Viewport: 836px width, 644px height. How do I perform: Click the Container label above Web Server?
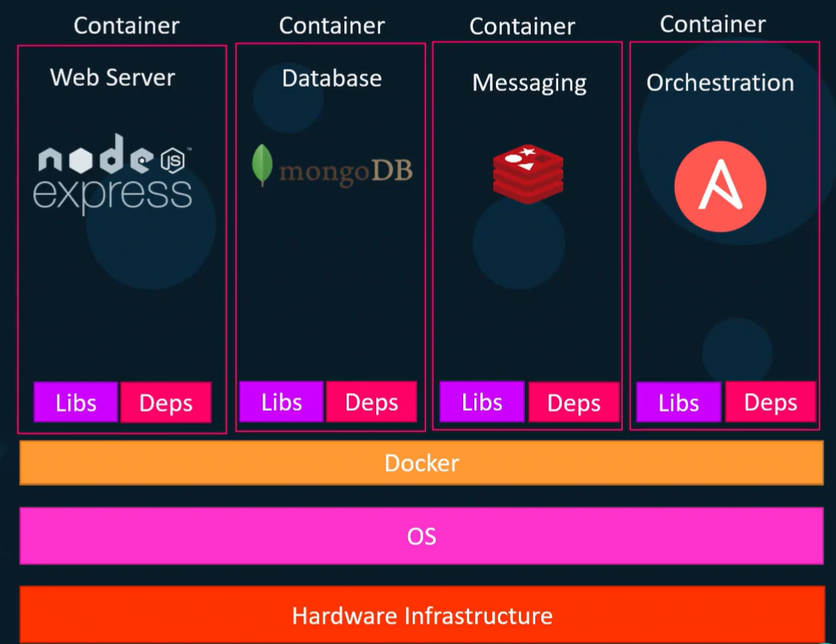click(126, 26)
